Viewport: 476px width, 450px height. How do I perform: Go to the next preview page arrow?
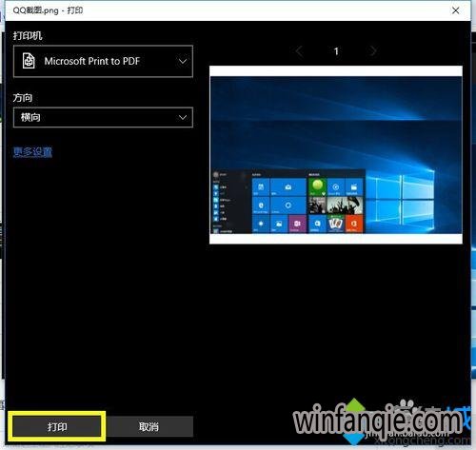[373, 51]
